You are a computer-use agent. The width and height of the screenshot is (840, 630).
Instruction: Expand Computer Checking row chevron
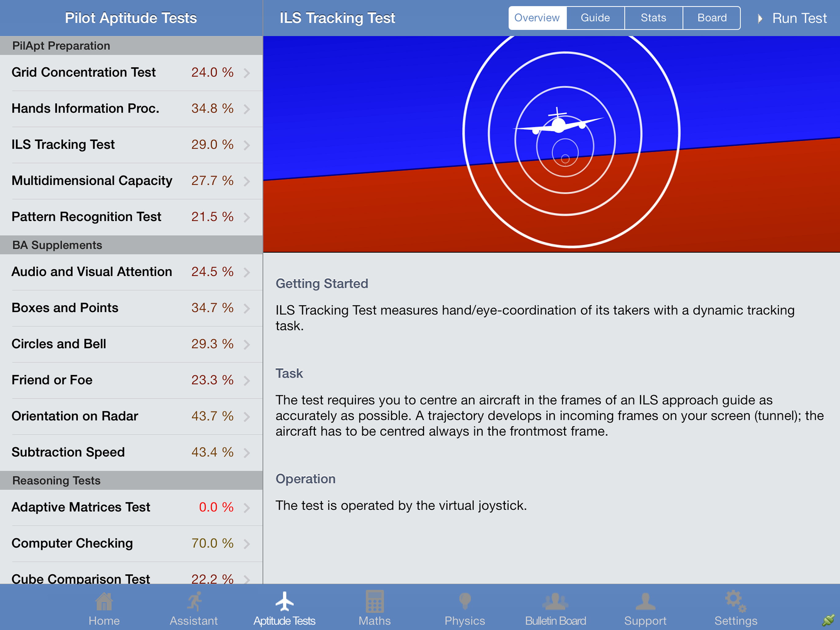(x=247, y=544)
